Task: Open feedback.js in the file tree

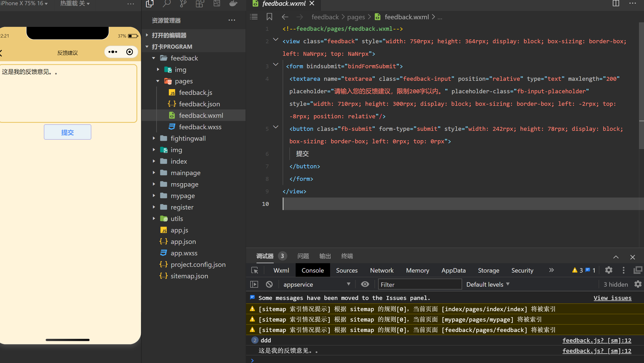Action: [195, 93]
